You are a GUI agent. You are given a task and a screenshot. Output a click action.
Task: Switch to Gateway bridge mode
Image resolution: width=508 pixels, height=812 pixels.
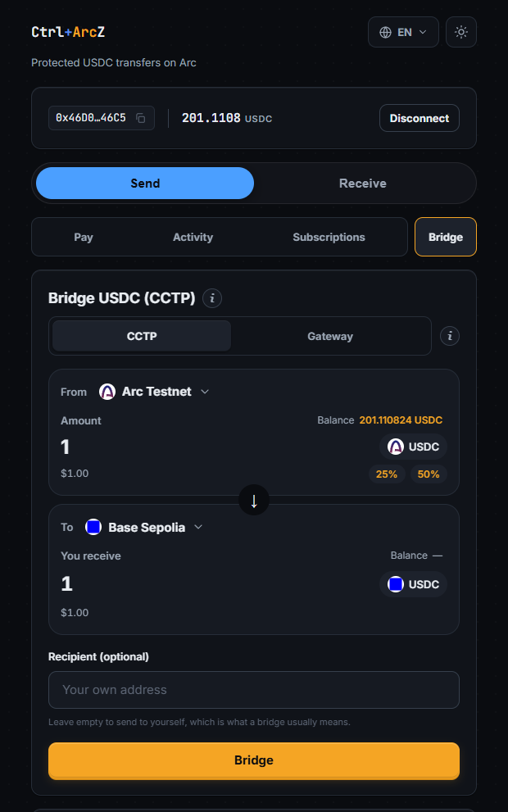pos(330,336)
